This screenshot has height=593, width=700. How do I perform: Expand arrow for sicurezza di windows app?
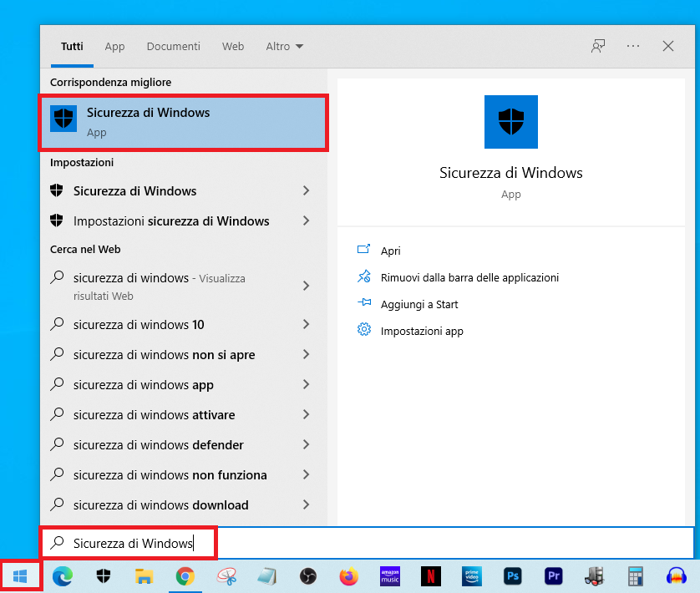(x=307, y=384)
